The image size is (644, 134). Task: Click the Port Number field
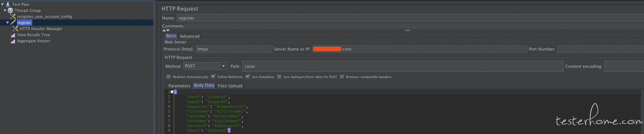coord(600,49)
